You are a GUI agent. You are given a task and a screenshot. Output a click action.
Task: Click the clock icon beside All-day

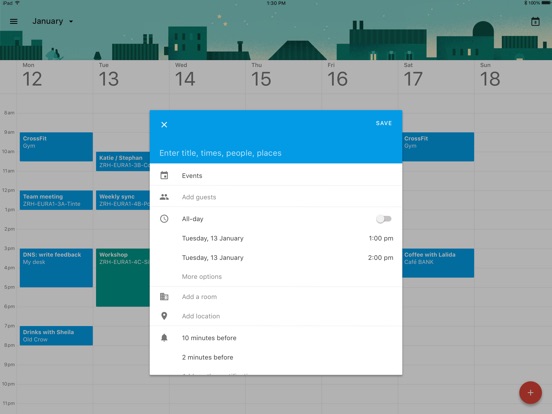coord(164,219)
